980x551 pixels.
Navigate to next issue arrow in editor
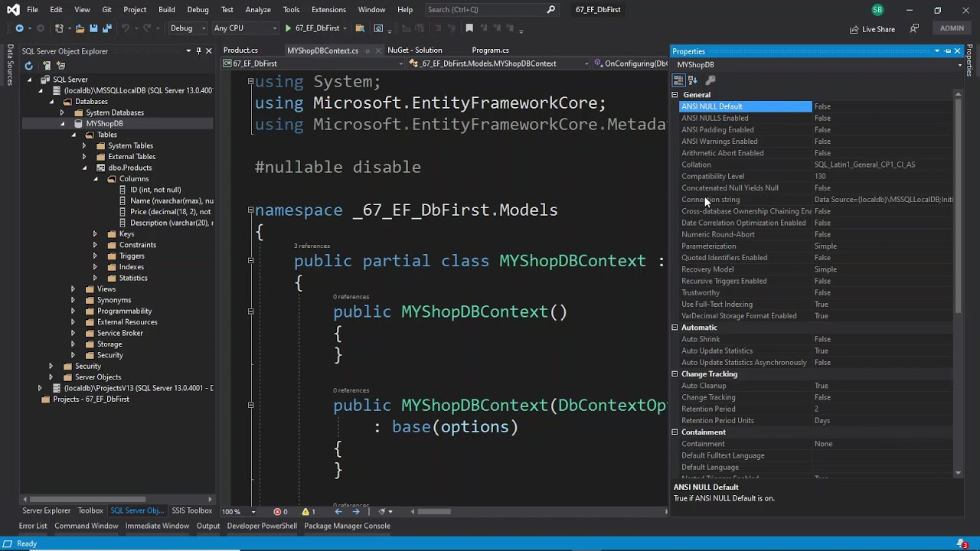[356, 512]
